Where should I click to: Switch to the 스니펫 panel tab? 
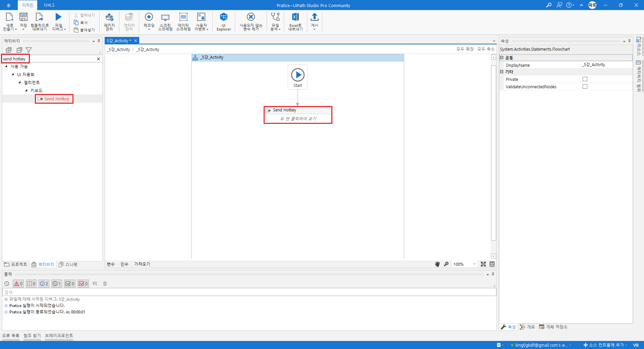[68, 264]
